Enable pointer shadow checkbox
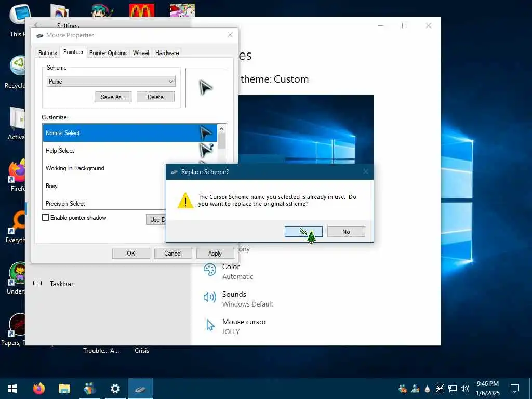 (x=46, y=218)
